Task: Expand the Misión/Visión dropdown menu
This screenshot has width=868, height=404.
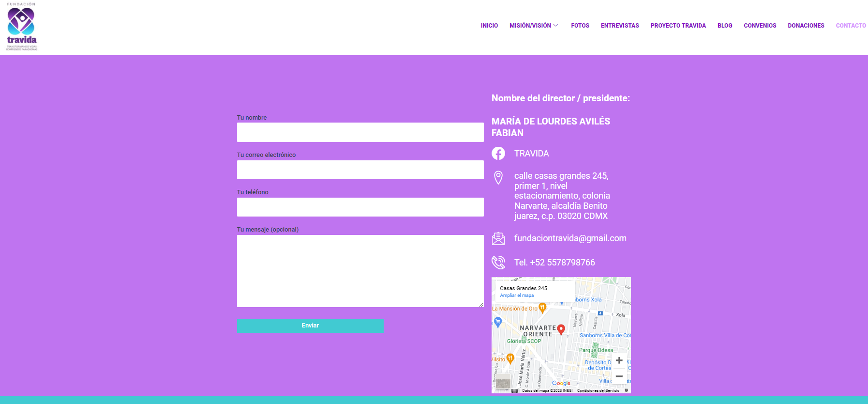Action: point(534,26)
